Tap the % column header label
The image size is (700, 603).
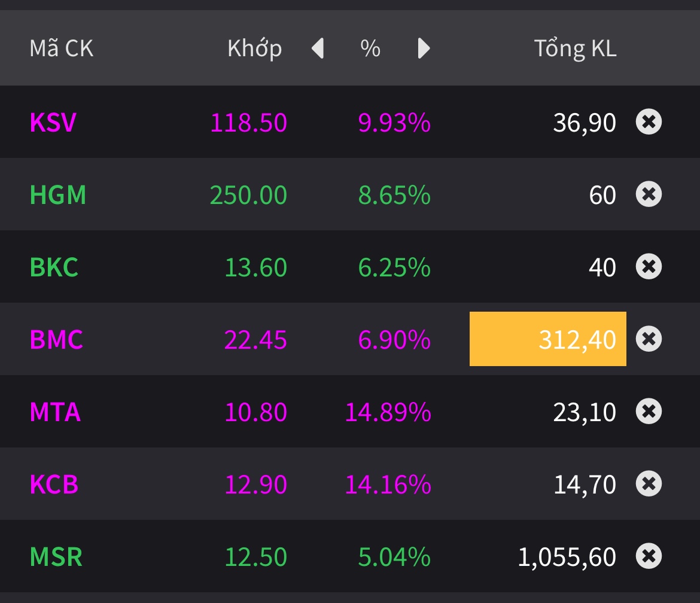(x=370, y=48)
